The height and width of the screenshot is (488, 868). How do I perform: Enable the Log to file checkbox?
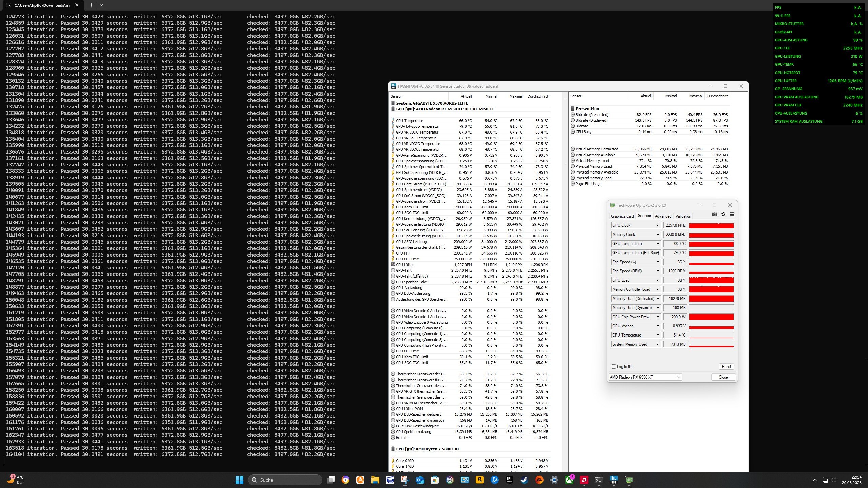point(614,367)
